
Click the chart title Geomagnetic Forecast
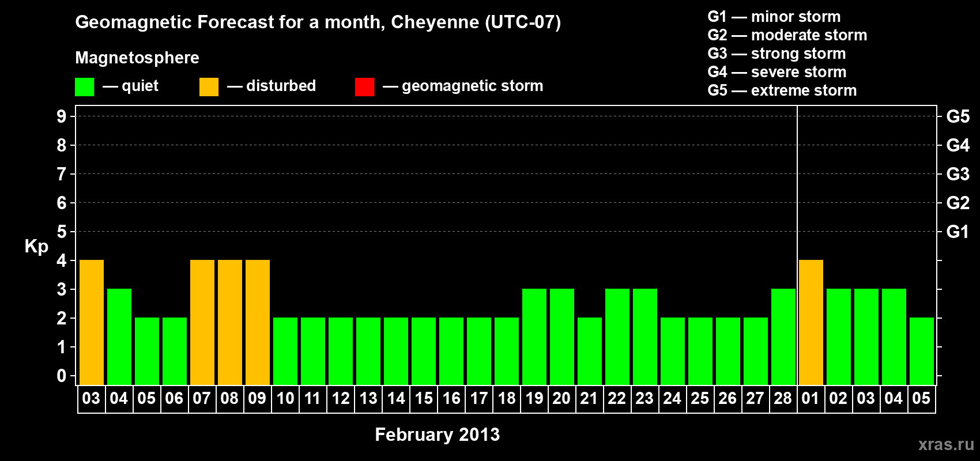pos(318,22)
